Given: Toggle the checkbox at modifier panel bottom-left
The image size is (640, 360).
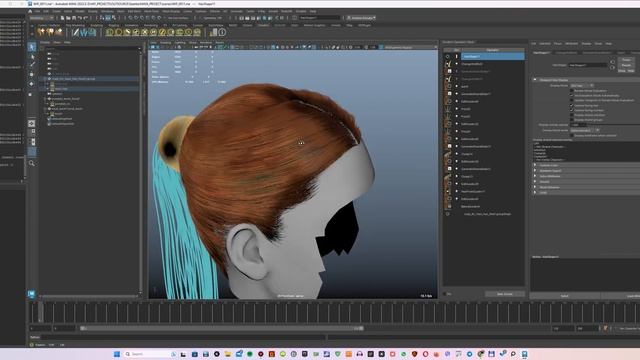Looking at the screenshot, I should point(445,294).
